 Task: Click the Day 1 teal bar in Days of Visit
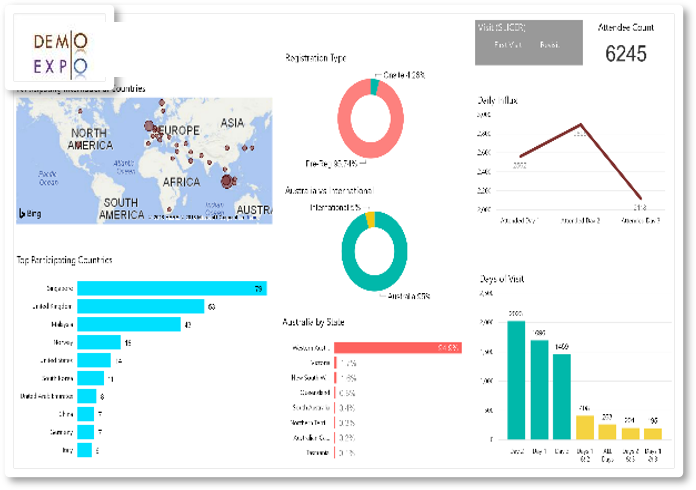539,390
